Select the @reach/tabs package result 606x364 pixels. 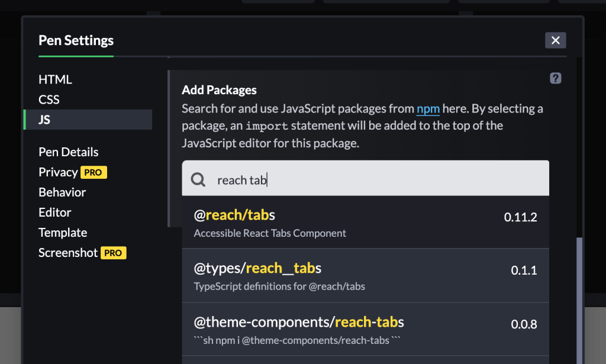click(365, 223)
